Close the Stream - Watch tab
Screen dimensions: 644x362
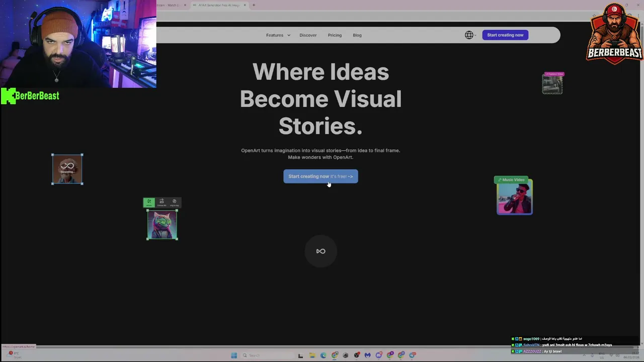coord(185,5)
